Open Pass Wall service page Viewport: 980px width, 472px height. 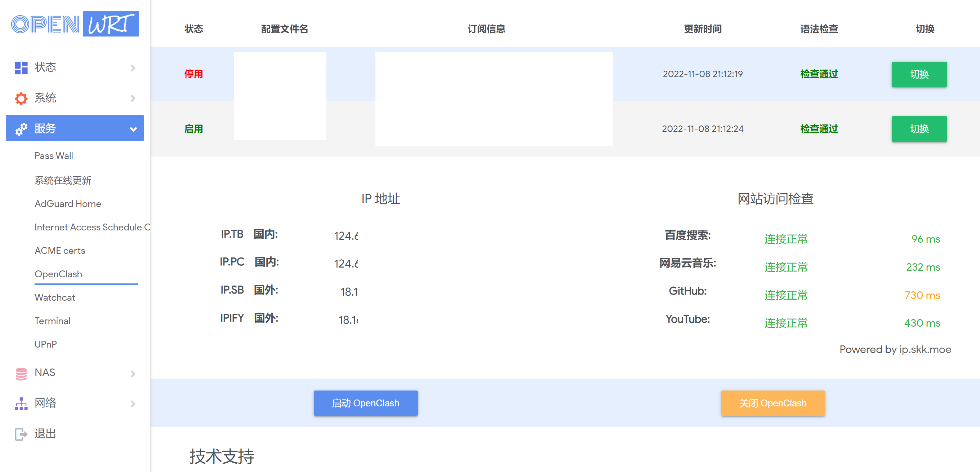coord(54,156)
